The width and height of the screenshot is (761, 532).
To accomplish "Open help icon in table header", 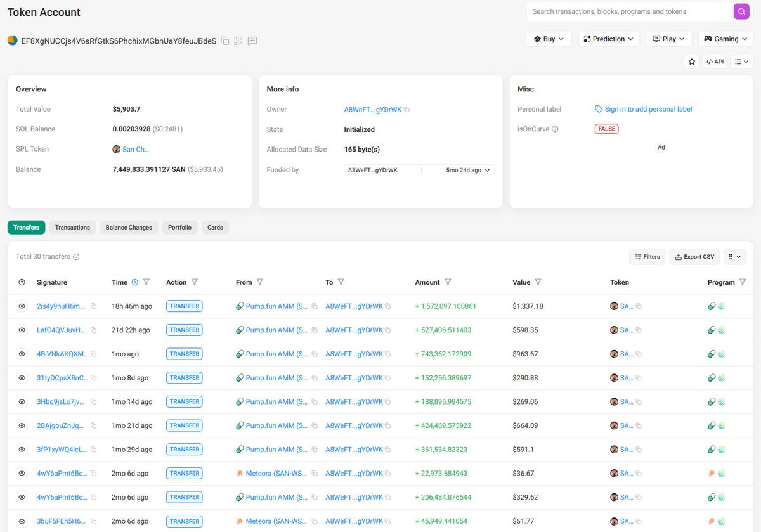I will [22, 282].
